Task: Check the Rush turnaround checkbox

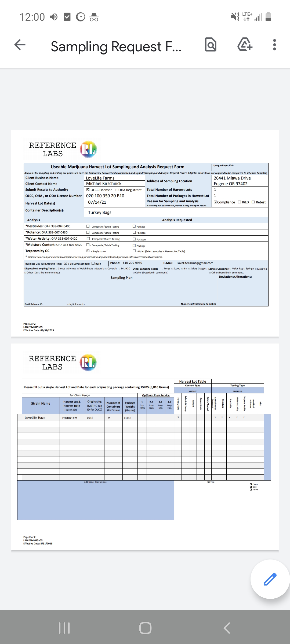Action: click(93, 263)
